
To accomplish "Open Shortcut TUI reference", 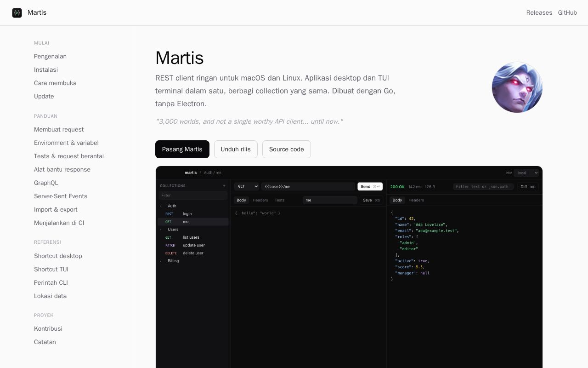I will (x=51, y=270).
